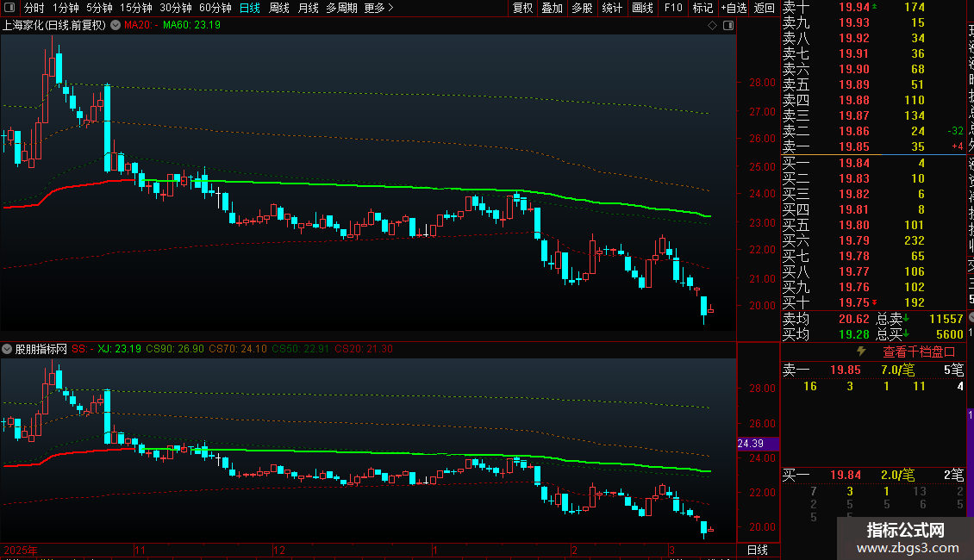Click the 总买 5600 total
The image size is (974, 560).
(949, 334)
